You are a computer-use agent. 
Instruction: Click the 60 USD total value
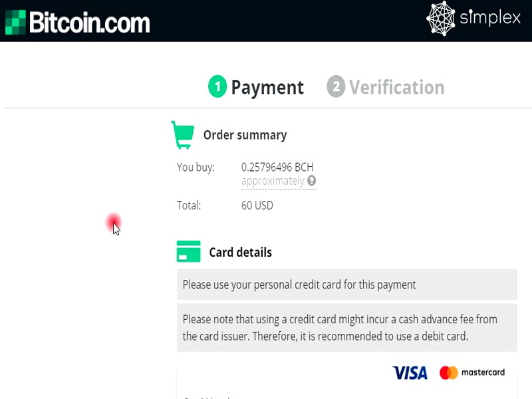point(257,205)
